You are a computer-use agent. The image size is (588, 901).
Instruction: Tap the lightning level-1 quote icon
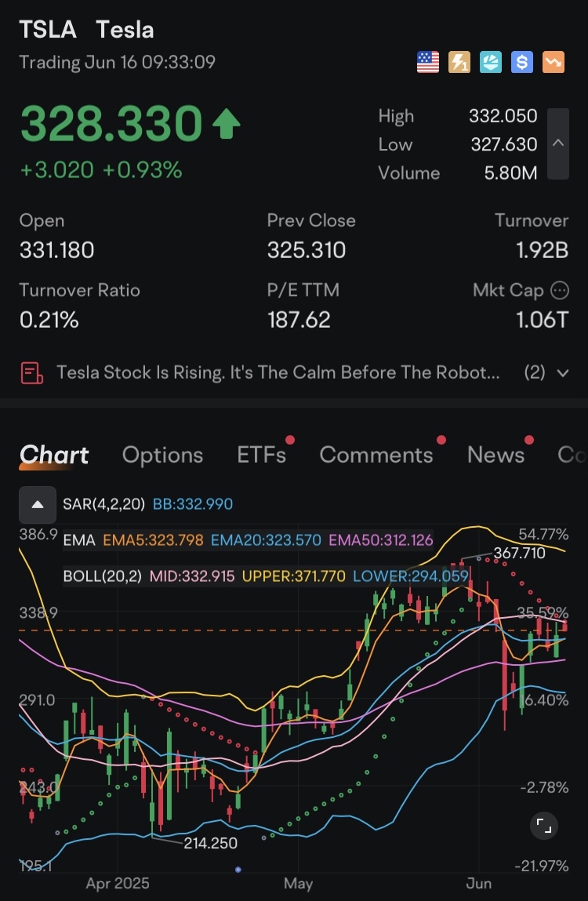click(x=459, y=62)
